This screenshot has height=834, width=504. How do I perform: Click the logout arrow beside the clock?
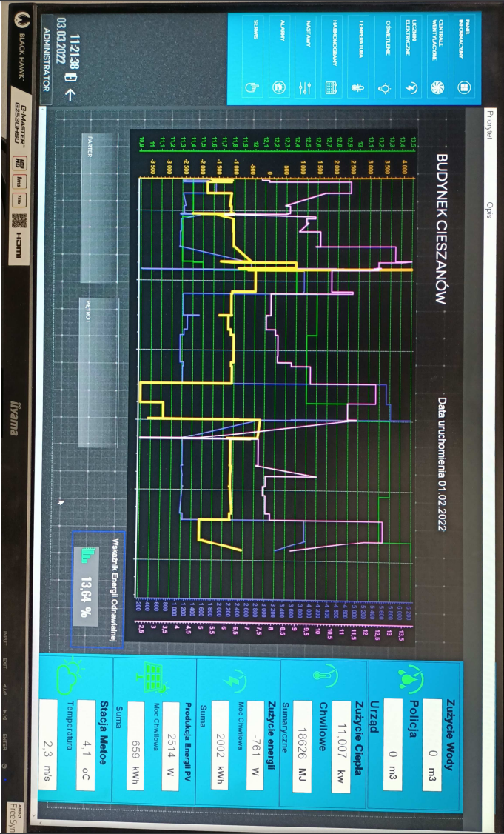coord(68,96)
